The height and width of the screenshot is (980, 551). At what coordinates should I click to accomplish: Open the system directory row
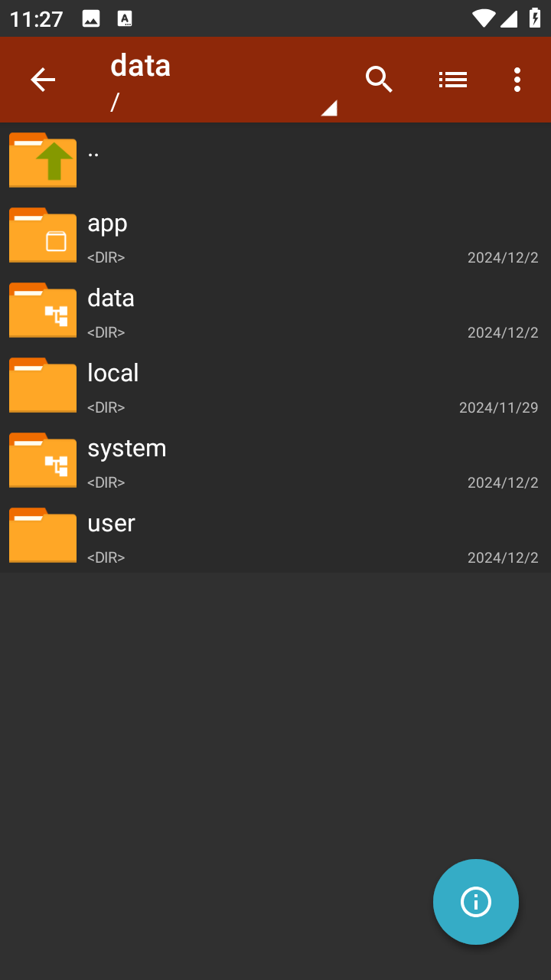pyautogui.click(x=275, y=460)
